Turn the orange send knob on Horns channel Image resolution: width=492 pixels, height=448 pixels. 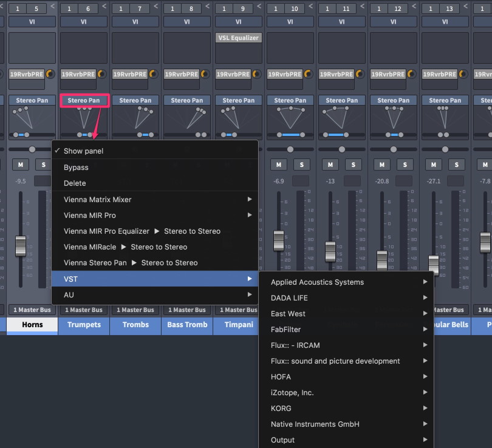(x=50, y=74)
